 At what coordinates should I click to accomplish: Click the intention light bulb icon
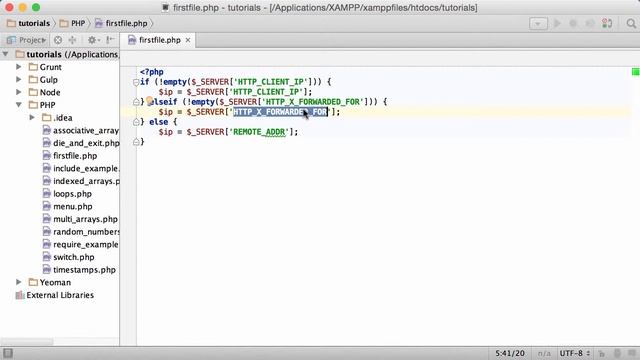tap(149, 100)
